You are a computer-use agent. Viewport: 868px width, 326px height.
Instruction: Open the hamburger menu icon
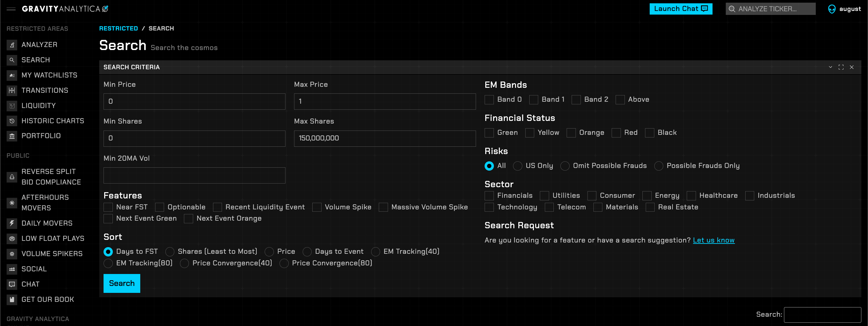click(x=11, y=9)
